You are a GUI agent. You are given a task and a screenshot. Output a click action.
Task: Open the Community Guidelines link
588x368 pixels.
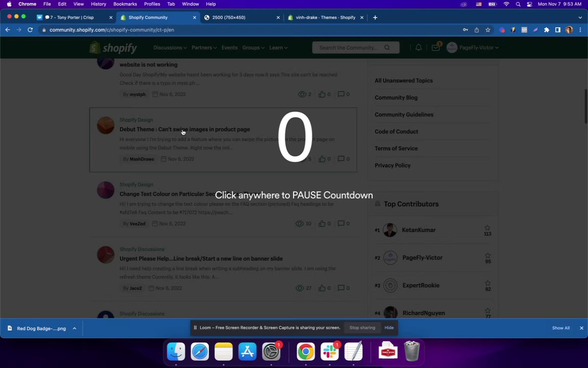coord(404,114)
